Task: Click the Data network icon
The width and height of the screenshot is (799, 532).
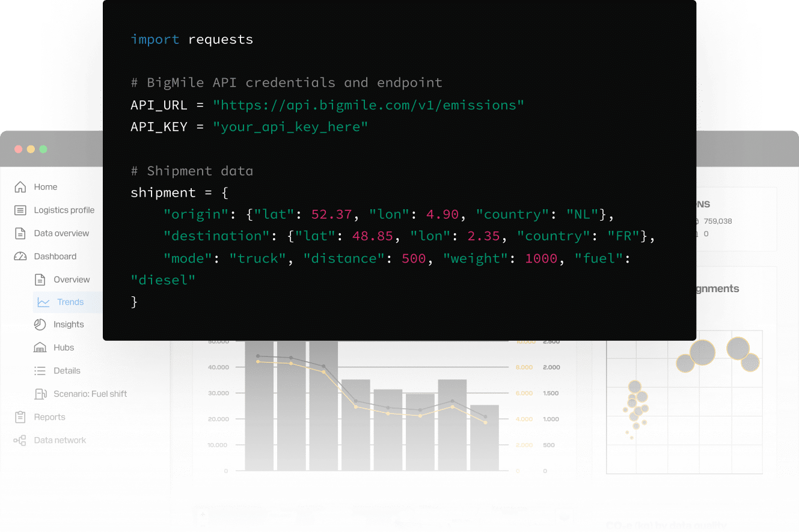Action: (20, 441)
